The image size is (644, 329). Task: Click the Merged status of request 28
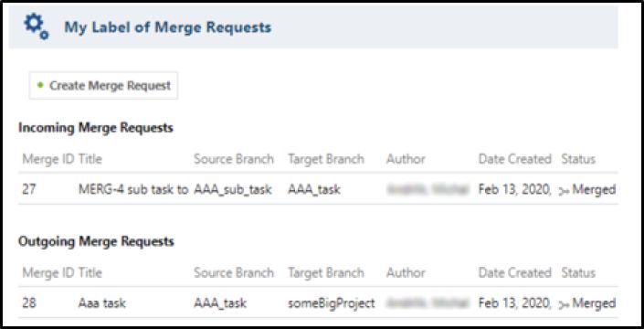(x=594, y=303)
